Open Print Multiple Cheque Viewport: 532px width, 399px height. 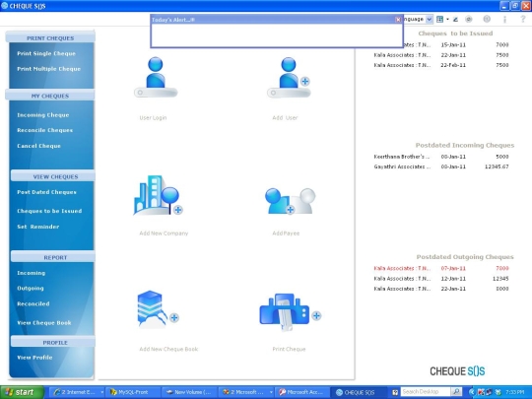pos(49,69)
